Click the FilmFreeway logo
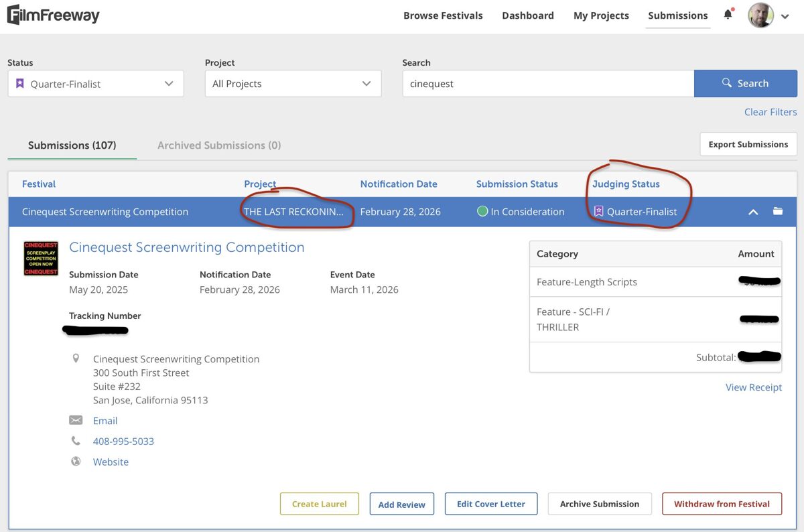Image resolution: width=804 pixels, height=532 pixels. 54,15
